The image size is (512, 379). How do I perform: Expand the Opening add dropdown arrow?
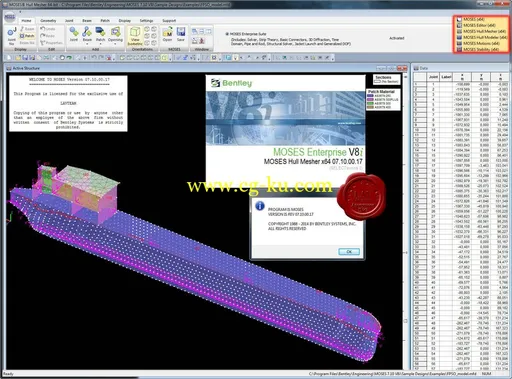(115, 44)
